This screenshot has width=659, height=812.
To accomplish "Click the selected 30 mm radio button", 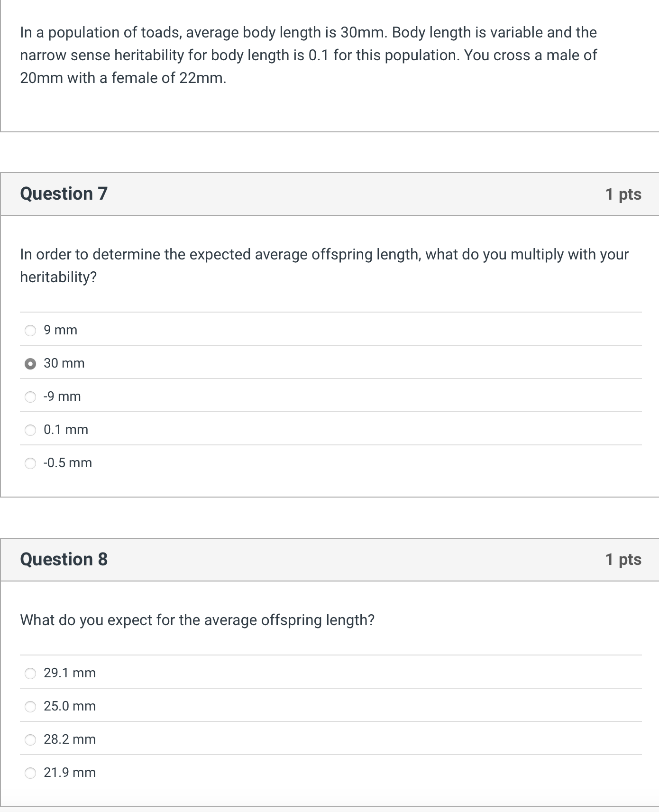I will click(x=30, y=364).
